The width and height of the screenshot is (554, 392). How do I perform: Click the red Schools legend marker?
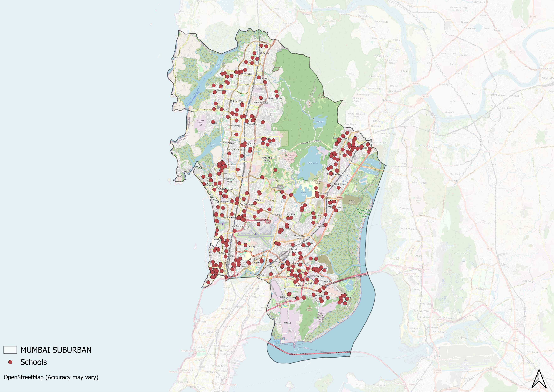pos(10,362)
